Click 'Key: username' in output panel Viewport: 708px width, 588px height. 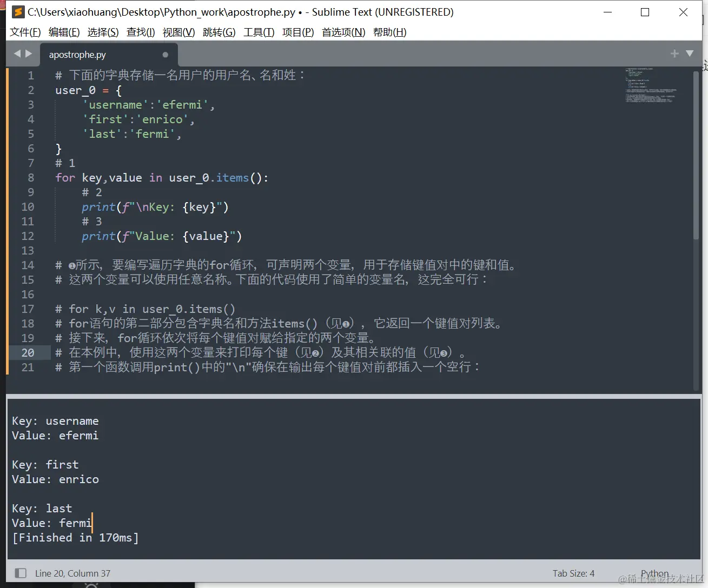click(x=55, y=421)
